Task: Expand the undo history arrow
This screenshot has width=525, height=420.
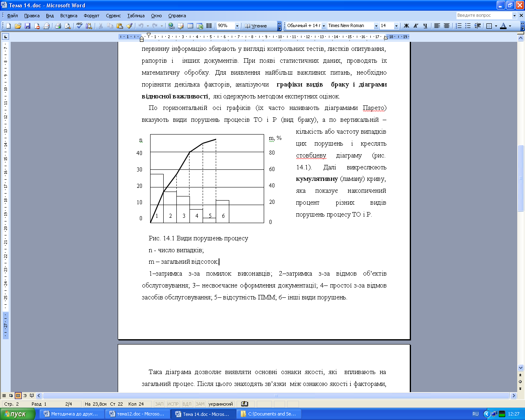Action: tap(148, 26)
